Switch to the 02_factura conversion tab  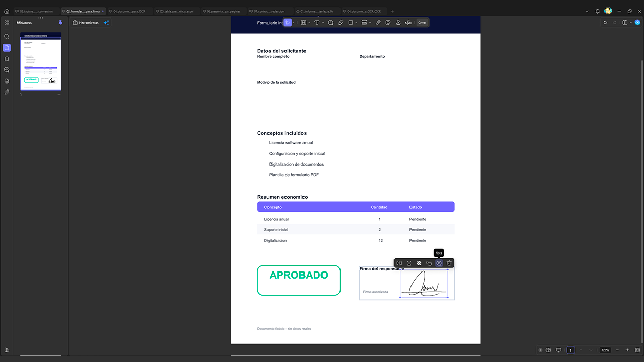pyautogui.click(x=36, y=11)
